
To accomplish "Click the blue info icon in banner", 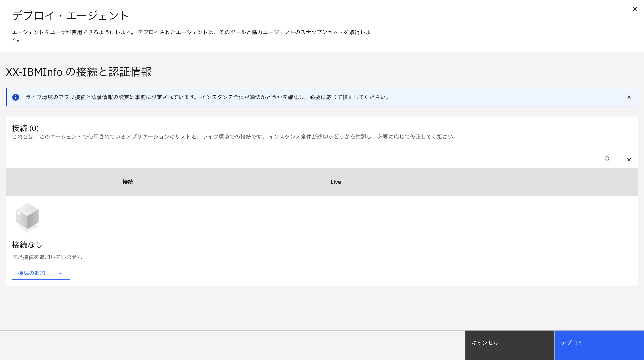I will [15, 97].
